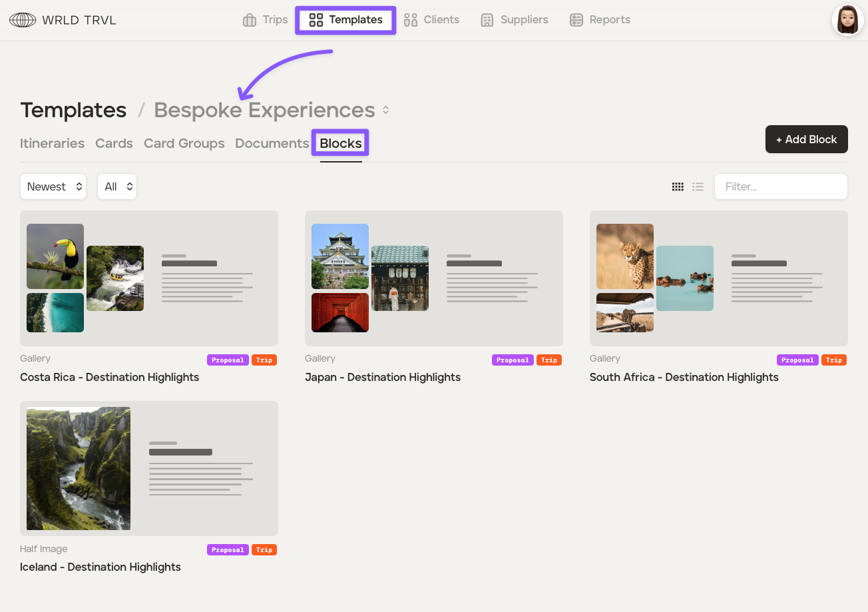Image resolution: width=868 pixels, height=612 pixels.
Task: Switch to grid view layout
Action: pos(678,187)
